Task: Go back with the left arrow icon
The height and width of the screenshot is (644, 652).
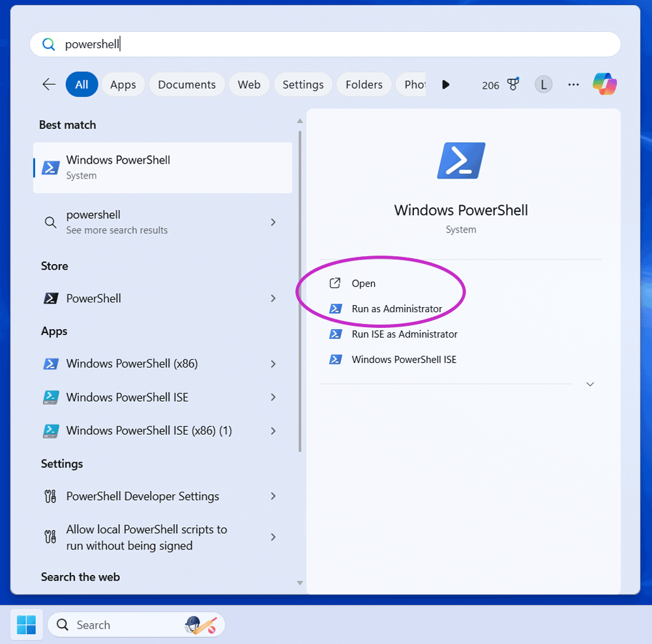Action: (x=49, y=84)
